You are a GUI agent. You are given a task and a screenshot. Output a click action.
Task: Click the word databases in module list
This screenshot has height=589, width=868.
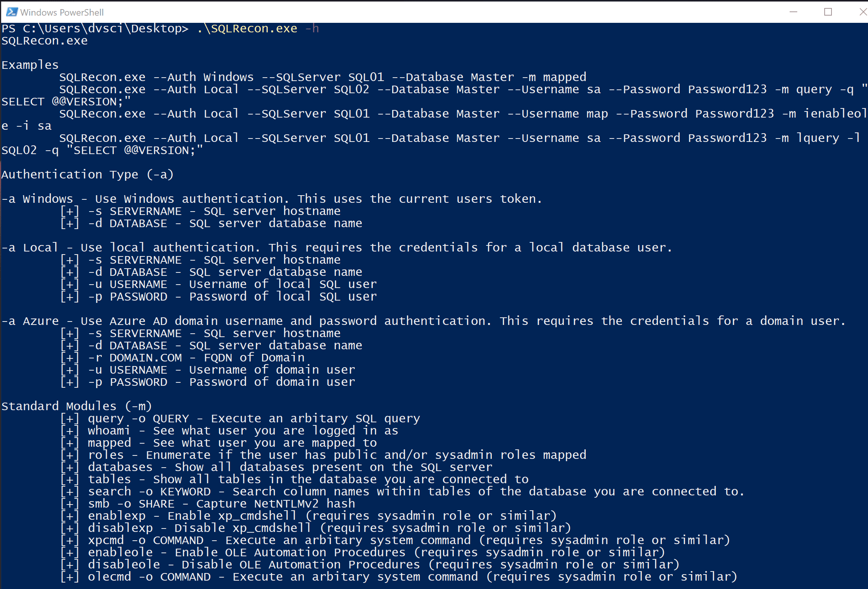[x=120, y=467]
